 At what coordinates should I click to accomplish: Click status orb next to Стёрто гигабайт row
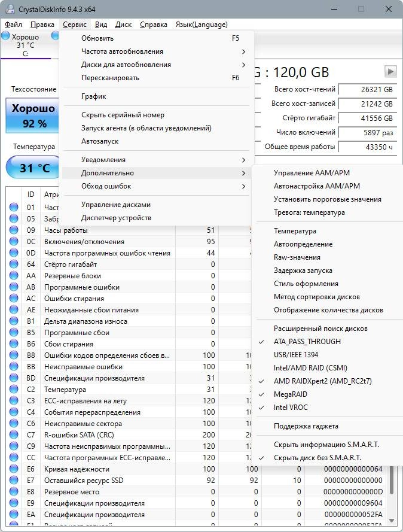click(14, 265)
